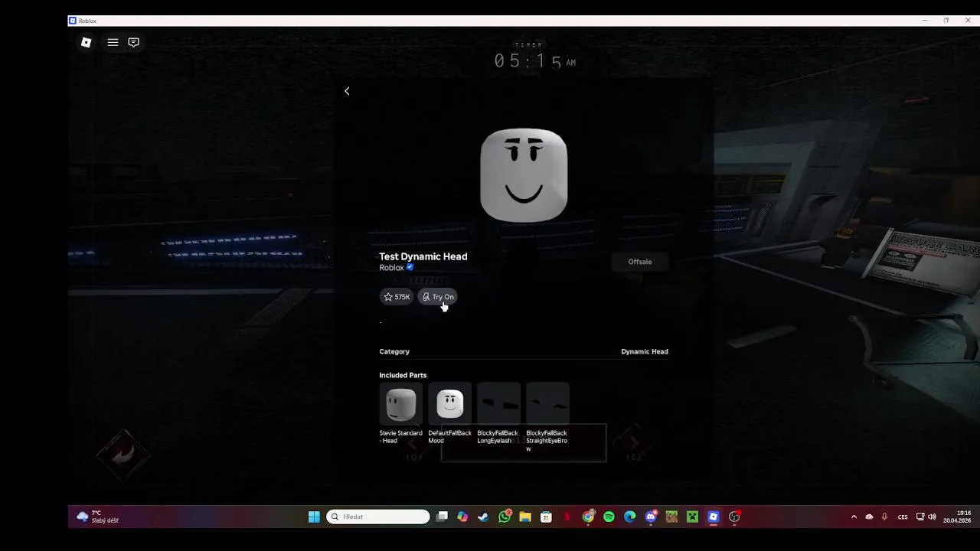Click the Test Dynamic Head title
980x551 pixels.
click(423, 256)
